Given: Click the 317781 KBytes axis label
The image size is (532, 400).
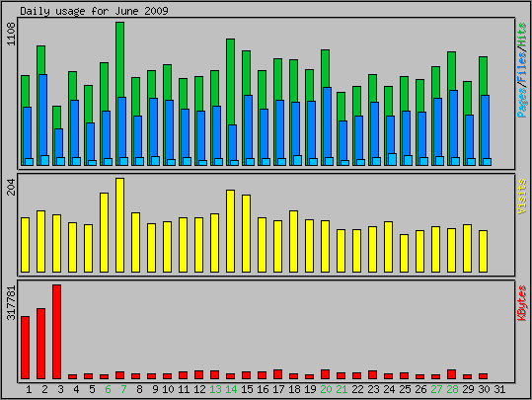Looking at the screenshot, I should (x=11, y=303).
